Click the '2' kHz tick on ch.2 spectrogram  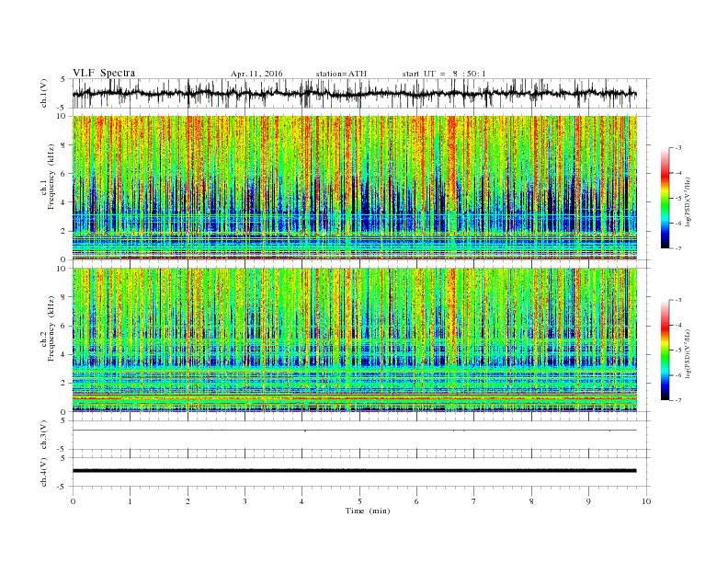pyautogui.click(x=63, y=384)
